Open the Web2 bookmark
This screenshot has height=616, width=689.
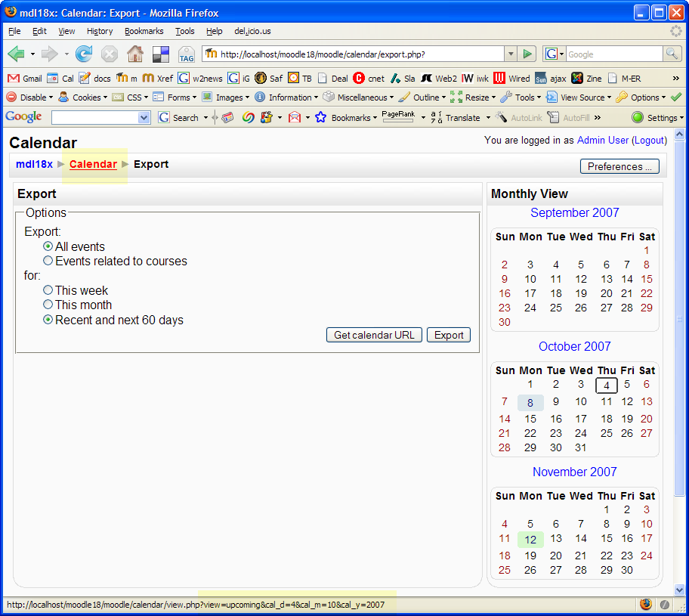pos(438,79)
